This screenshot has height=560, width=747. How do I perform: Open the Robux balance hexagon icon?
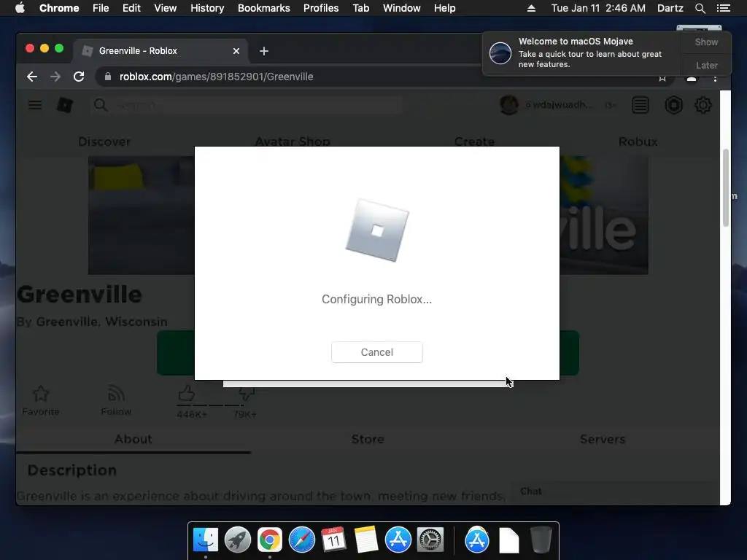pyautogui.click(x=673, y=105)
